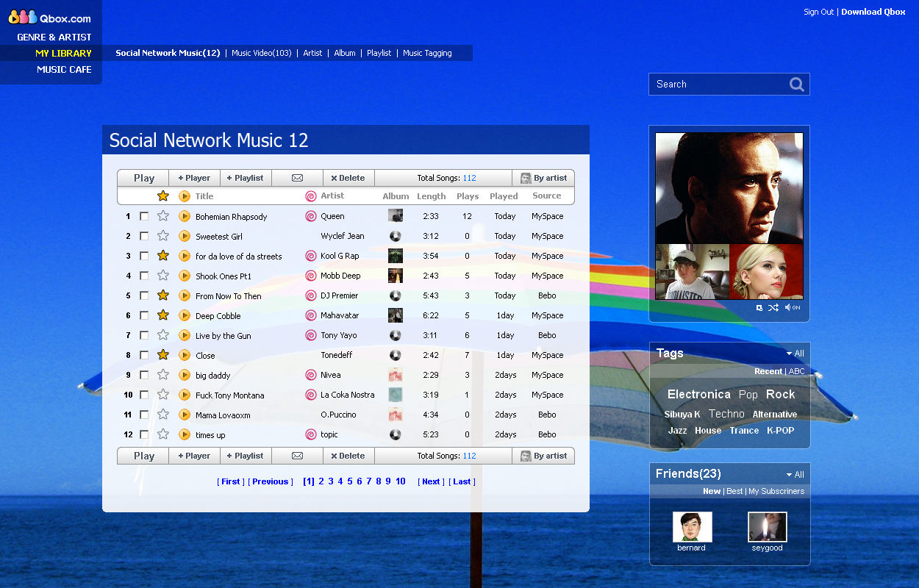Image resolution: width=919 pixels, height=588 pixels.
Task: Click the search magnifier icon
Action: coord(797,85)
